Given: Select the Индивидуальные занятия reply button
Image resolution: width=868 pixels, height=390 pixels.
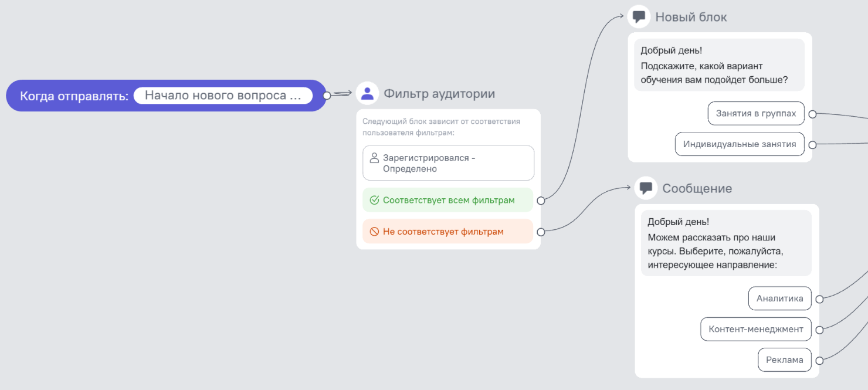Looking at the screenshot, I should (x=740, y=144).
